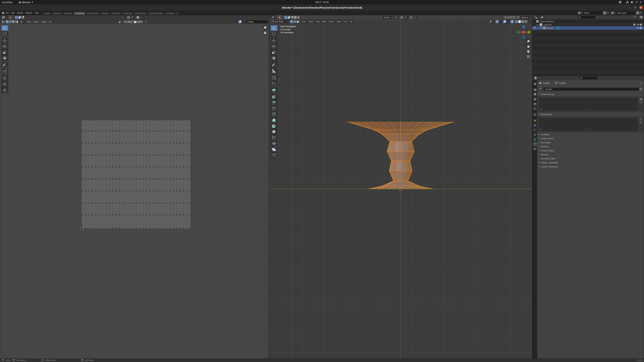Select the Rotate tool in 3D viewport toolbar
This screenshot has height=362, width=644.
click(x=274, y=46)
